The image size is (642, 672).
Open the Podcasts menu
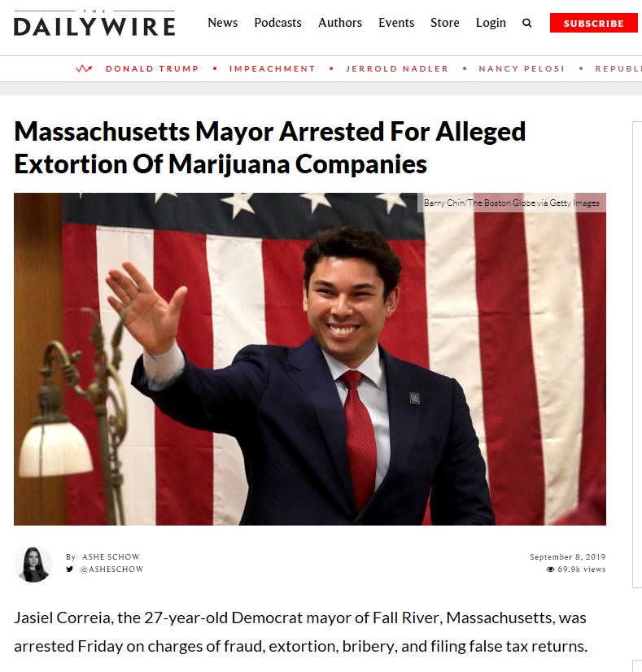(x=277, y=22)
